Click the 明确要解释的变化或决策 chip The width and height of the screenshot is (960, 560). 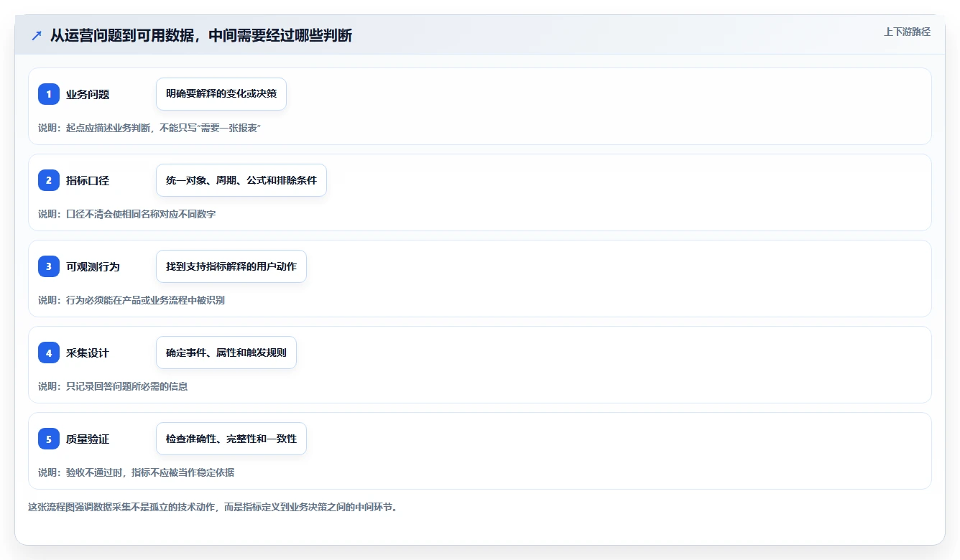coord(221,94)
